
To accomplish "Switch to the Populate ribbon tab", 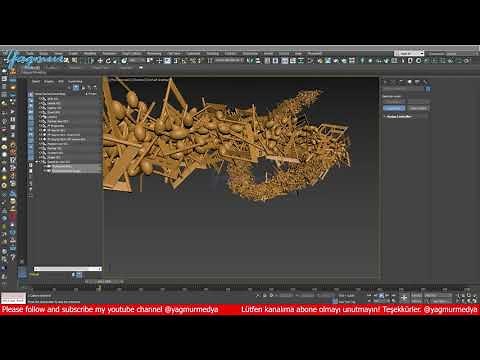I will coord(126,68).
